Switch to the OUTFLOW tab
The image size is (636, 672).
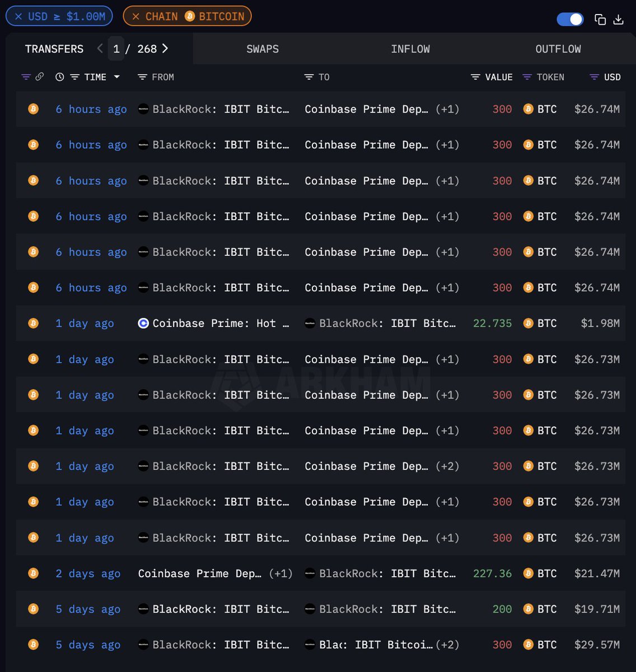click(558, 49)
